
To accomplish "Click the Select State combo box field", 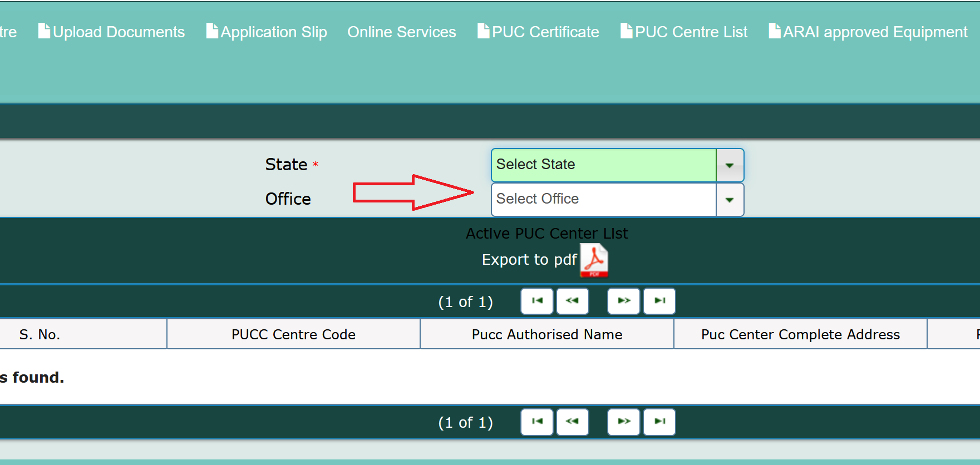I will 603,165.
